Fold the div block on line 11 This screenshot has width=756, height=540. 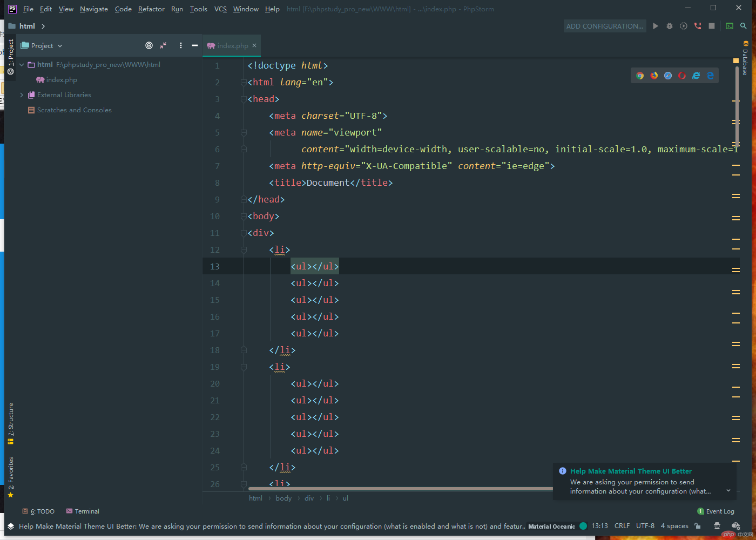click(244, 233)
